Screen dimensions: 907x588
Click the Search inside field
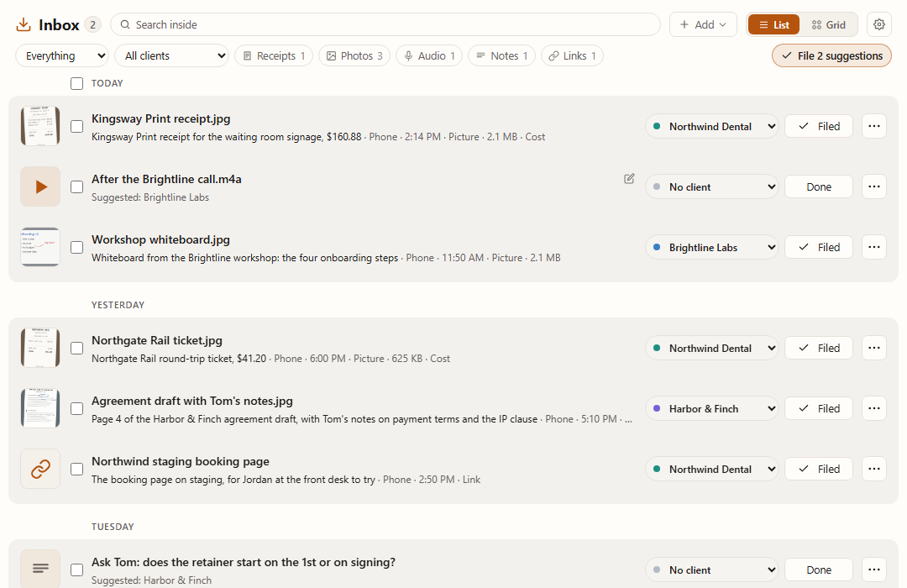click(385, 25)
